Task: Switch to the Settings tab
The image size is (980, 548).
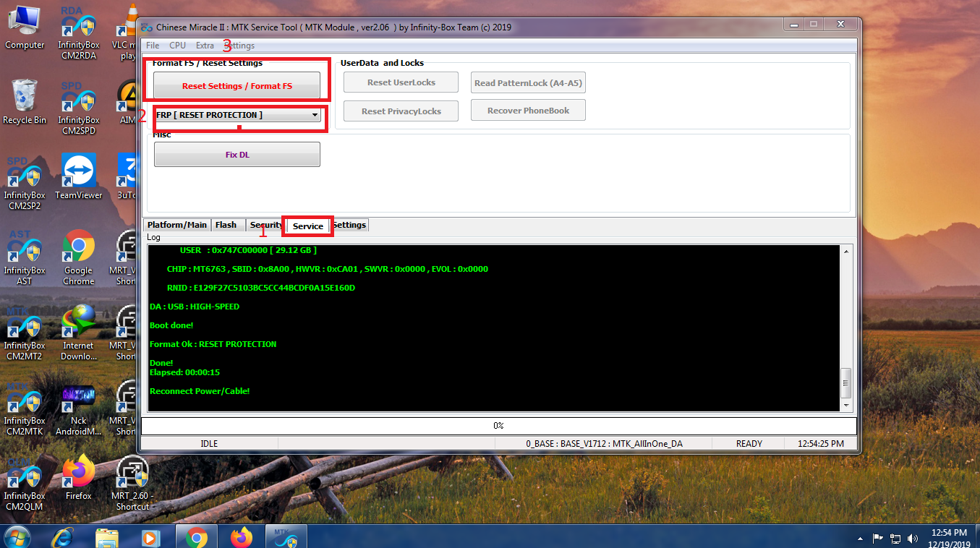Action: pyautogui.click(x=350, y=225)
